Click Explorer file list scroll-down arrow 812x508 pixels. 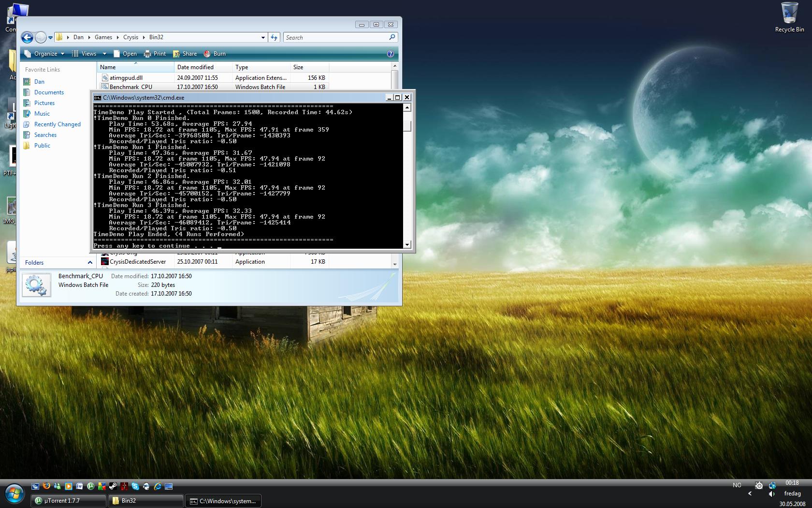394,264
